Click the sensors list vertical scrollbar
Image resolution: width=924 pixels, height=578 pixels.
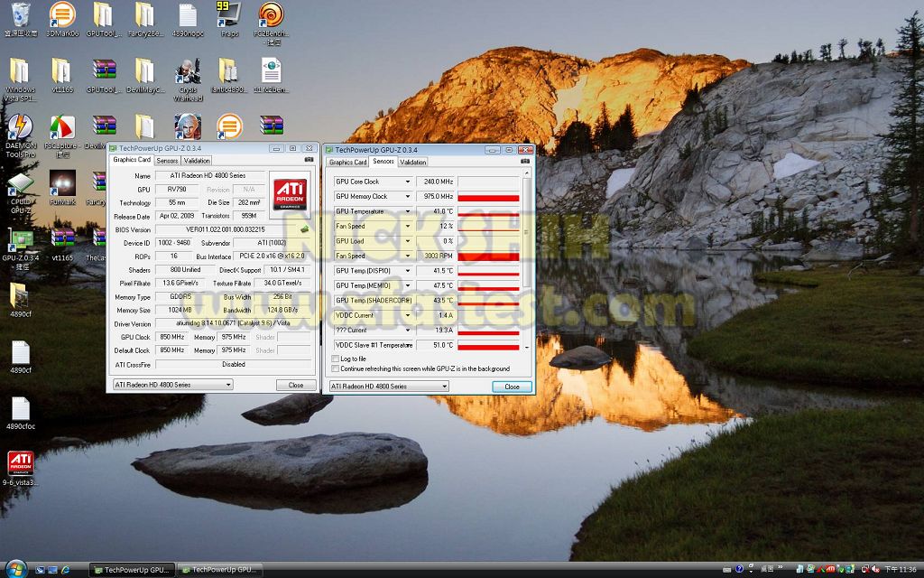(527, 262)
